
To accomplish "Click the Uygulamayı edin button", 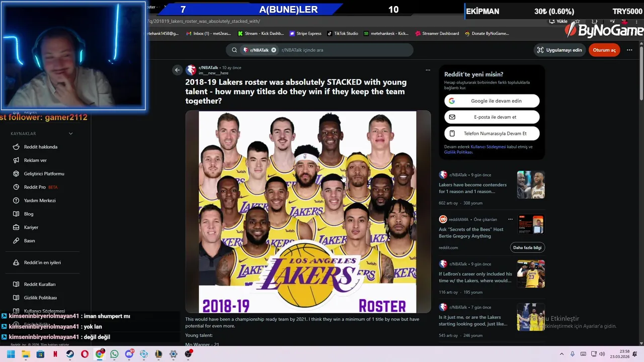I will pos(559,50).
